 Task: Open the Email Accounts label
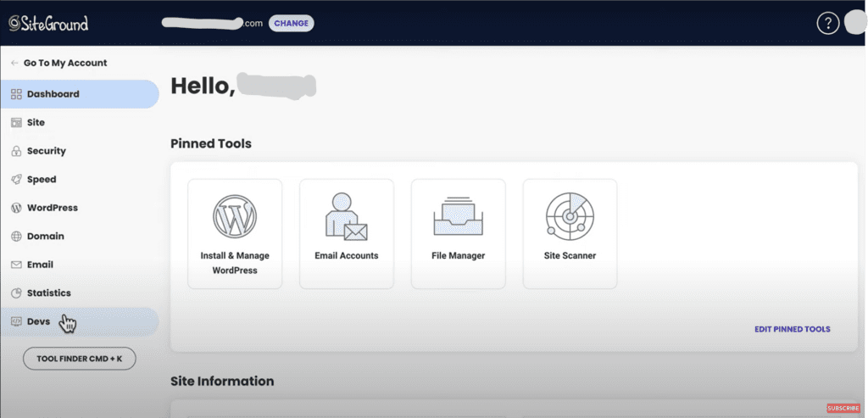(x=347, y=256)
